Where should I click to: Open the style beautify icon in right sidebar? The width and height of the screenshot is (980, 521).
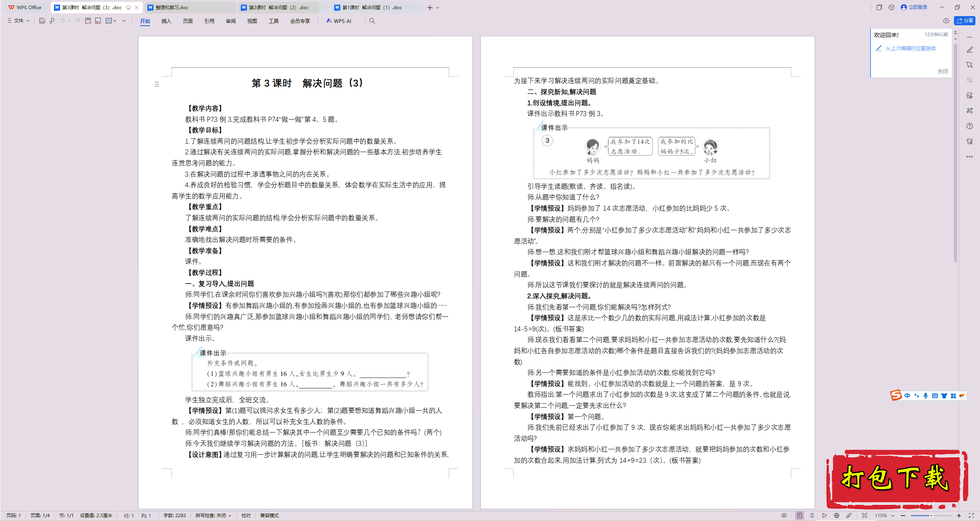(x=970, y=95)
